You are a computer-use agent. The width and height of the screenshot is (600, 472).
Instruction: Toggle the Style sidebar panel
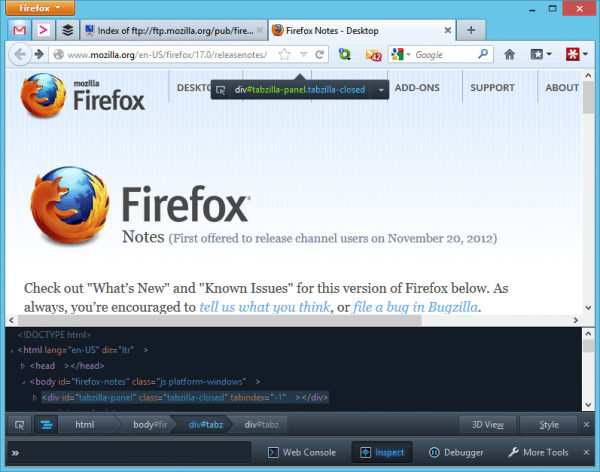549,425
